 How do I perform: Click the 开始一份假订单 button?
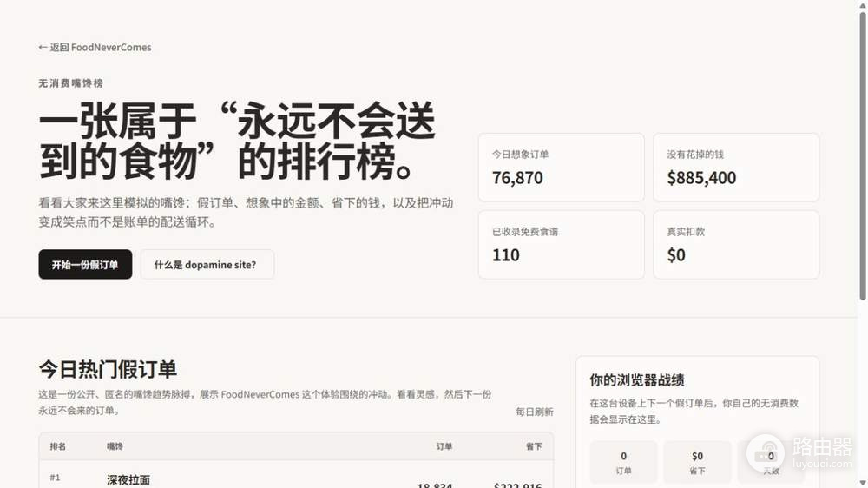coord(85,264)
